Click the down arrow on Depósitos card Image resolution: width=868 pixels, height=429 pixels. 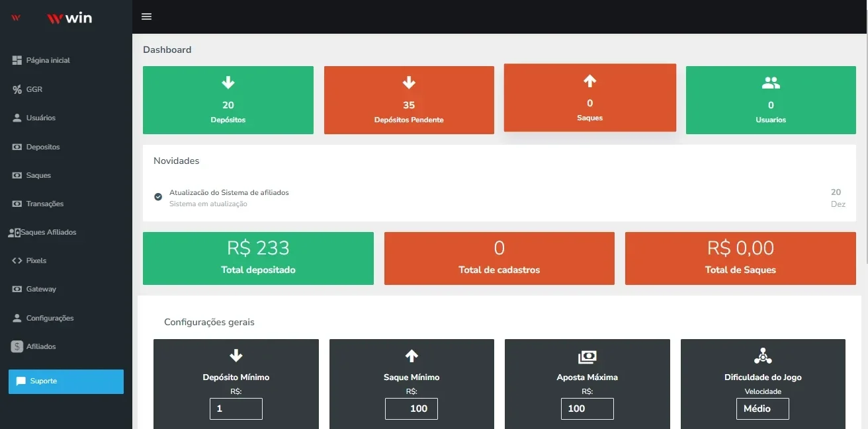click(228, 83)
